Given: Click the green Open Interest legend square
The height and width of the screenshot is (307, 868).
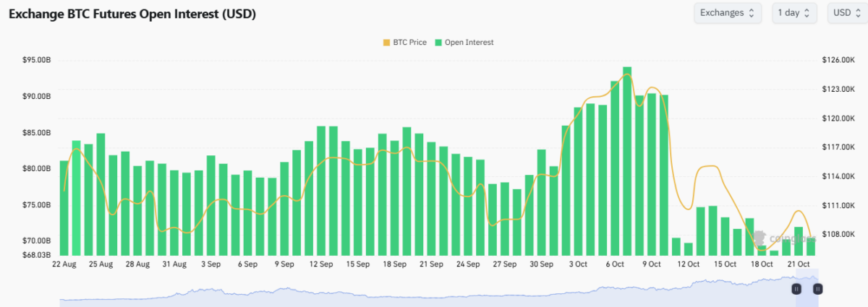Looking at the screenshot, I should point(438,43).
